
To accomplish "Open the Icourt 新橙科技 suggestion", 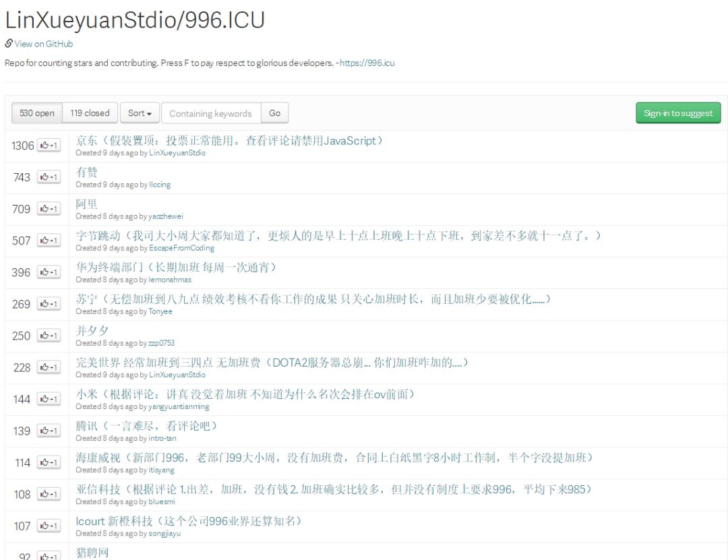I will pyautogui.click(x=189, y=521).
